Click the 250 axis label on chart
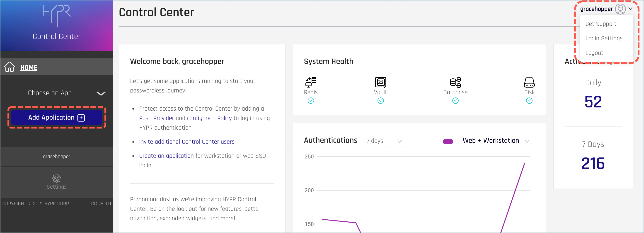Viewport: 644px width, 233px height. (x=309, y=157)
